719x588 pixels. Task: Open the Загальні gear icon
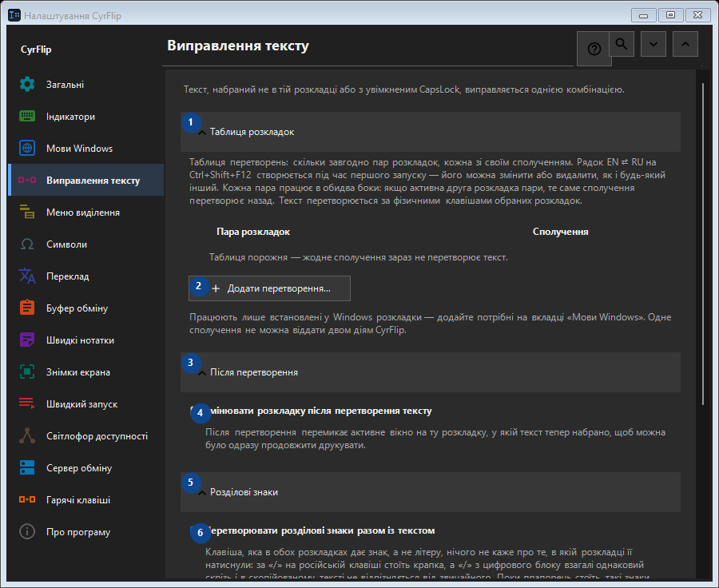[x=27, y=85]
